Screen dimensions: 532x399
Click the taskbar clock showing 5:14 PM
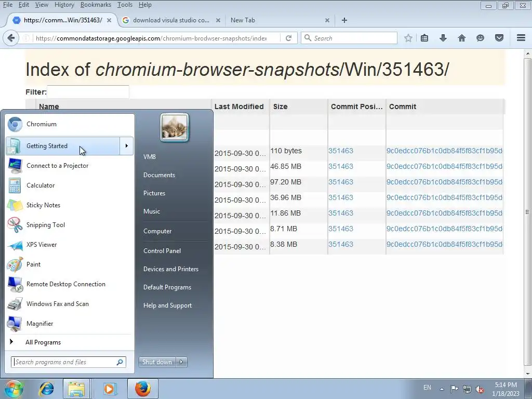[506, 389]
